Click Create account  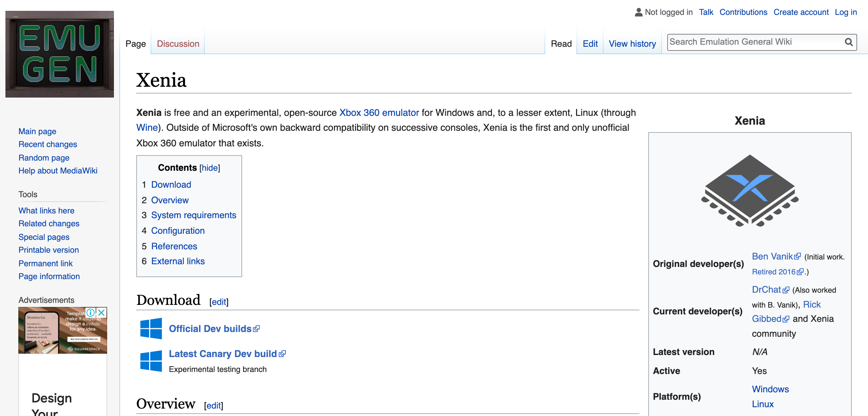click(801, 12)
